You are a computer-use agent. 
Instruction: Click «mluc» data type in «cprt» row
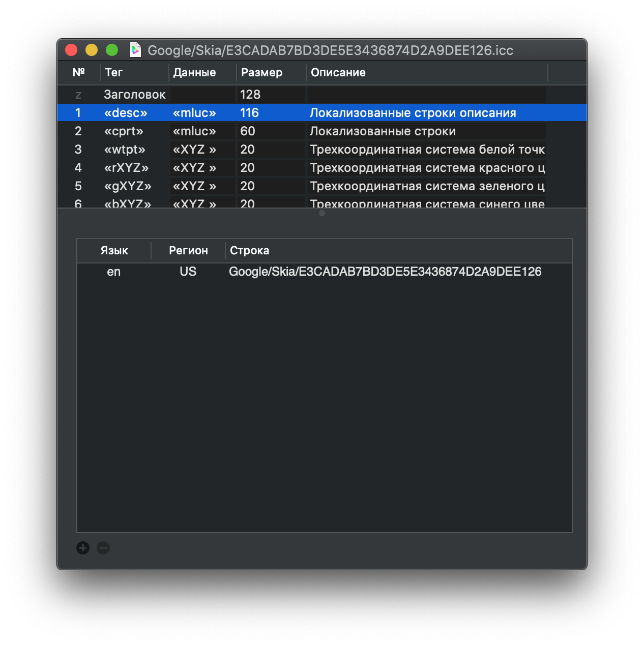pos(194,131)
